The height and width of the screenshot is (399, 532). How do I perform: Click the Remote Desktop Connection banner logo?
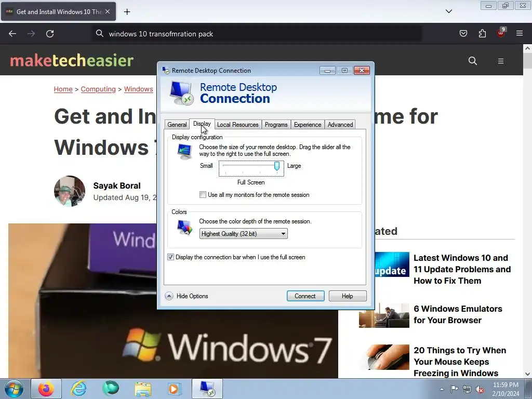[x=181, y=93]
